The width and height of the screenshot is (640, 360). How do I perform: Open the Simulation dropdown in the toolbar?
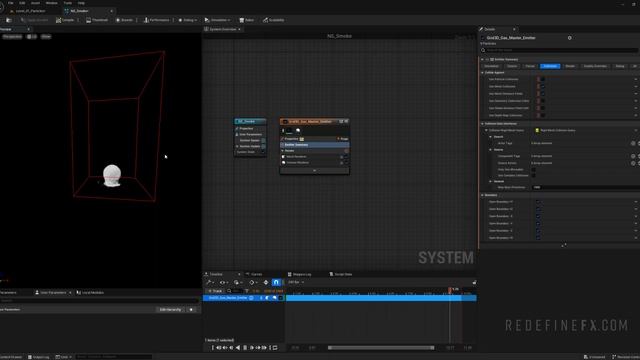[218, 20]
